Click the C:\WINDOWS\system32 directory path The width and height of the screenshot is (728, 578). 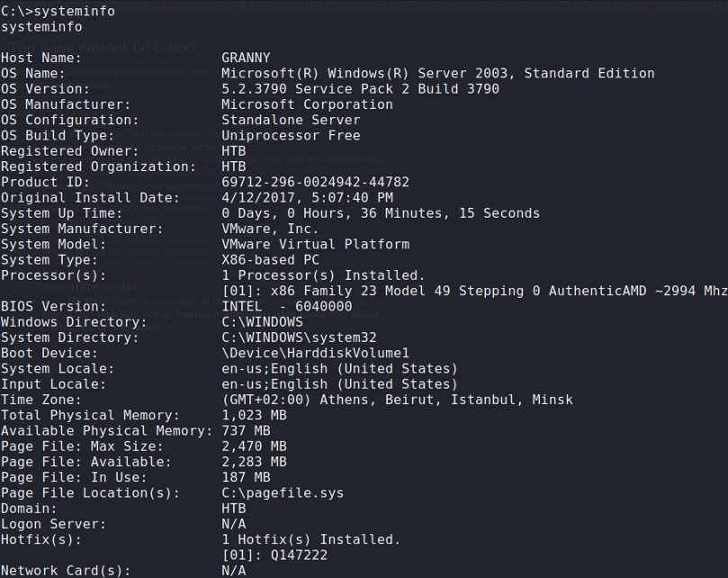[x=299, y=338]
